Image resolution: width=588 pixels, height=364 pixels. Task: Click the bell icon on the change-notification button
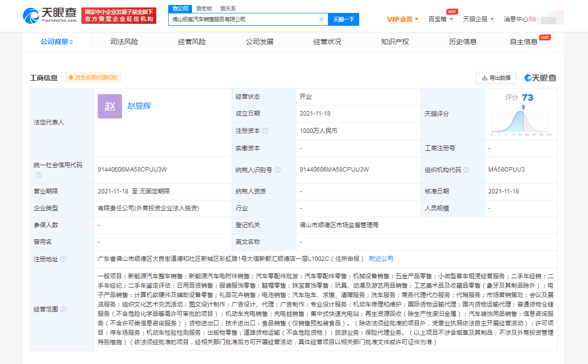click(71, 77)
